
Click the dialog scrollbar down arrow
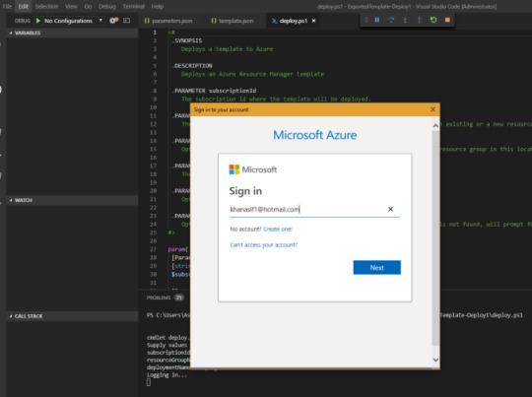(435, 360)
